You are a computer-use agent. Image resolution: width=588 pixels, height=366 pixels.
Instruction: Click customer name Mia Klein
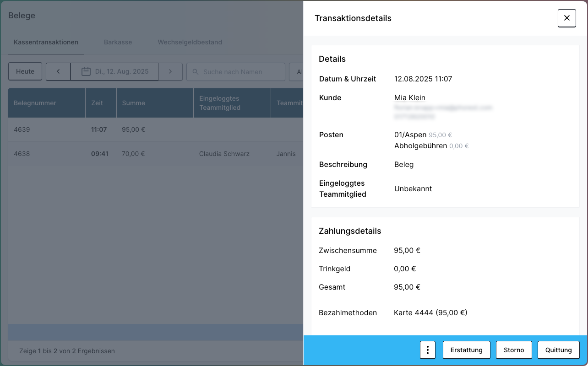pyautogui.click(x=409, y=97)
